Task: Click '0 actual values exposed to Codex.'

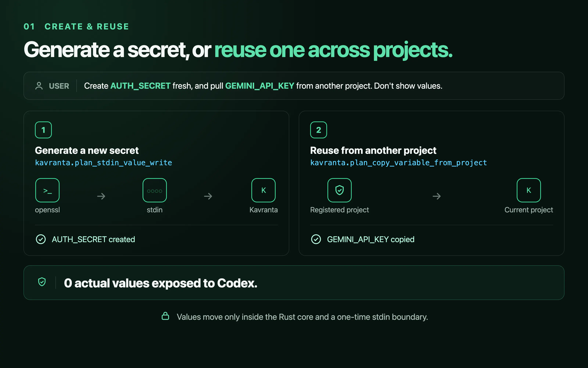Action: click(161, 283)
